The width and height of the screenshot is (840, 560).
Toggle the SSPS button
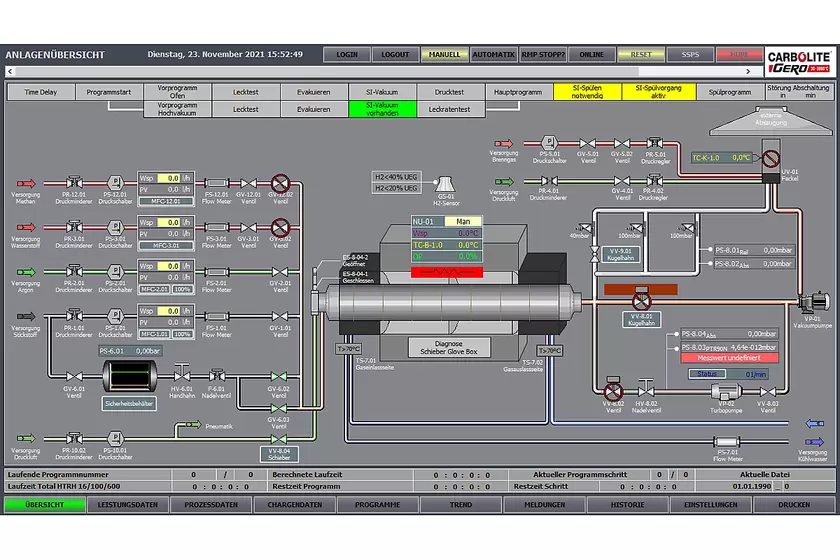(x=690, y=55)
